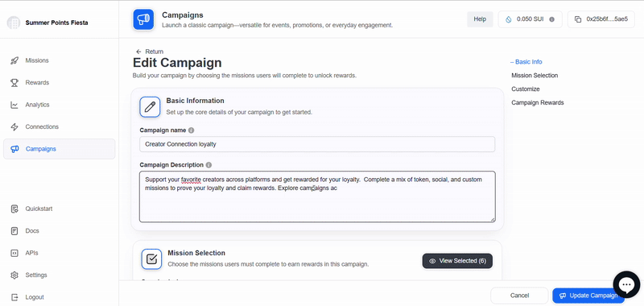This screenshot has width=644, height=306.
Task: Click the Update Campaign button
Action: pos(588,296)
